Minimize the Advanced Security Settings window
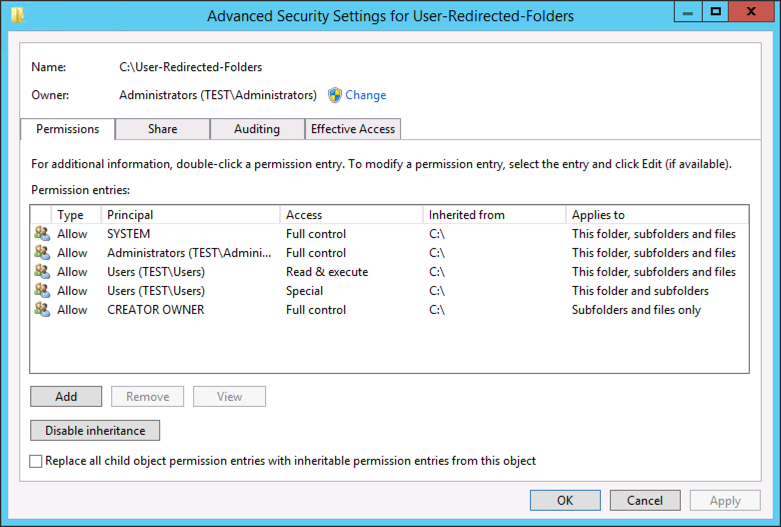Screen dimensions: 781x527 688,12
